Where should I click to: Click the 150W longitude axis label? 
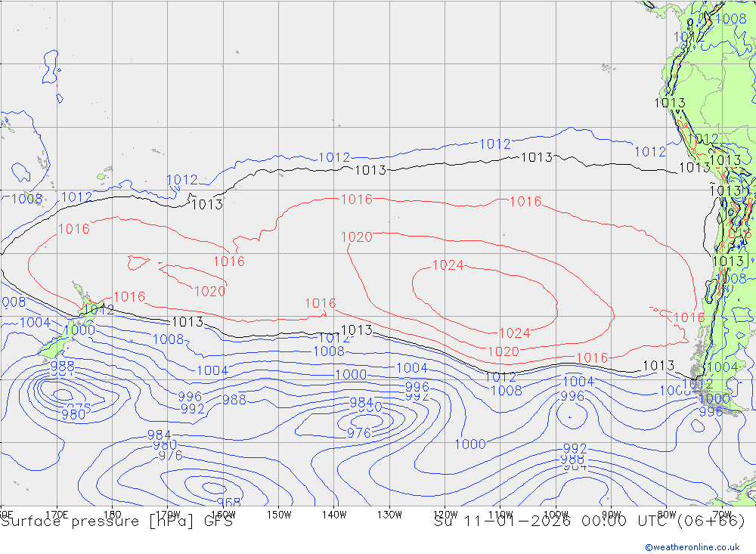point(279,515)
